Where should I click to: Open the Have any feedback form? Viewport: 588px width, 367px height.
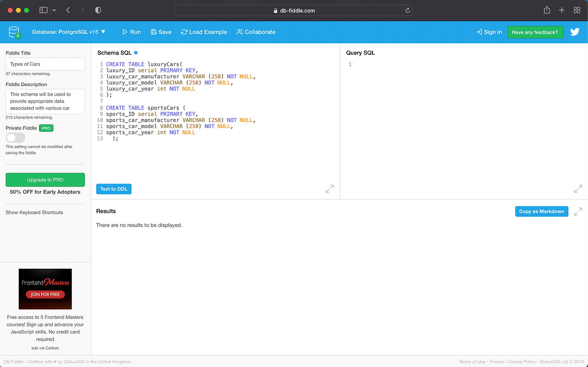point(535,32)
